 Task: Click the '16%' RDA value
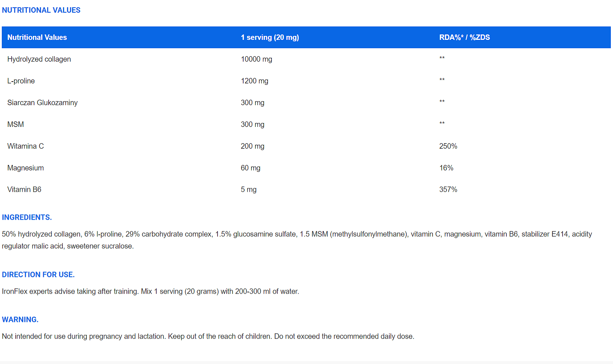click(x=446, y=168)
